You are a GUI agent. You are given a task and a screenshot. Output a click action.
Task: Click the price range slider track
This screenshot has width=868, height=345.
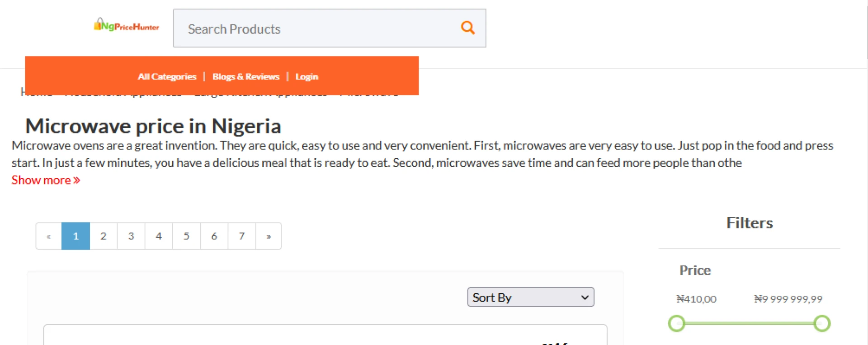pos(749,323)
